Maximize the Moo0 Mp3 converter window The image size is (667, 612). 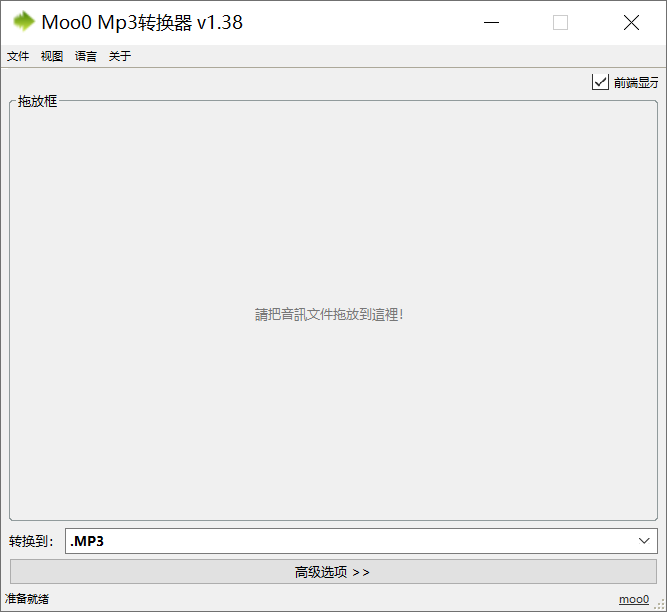pos(560,23)
